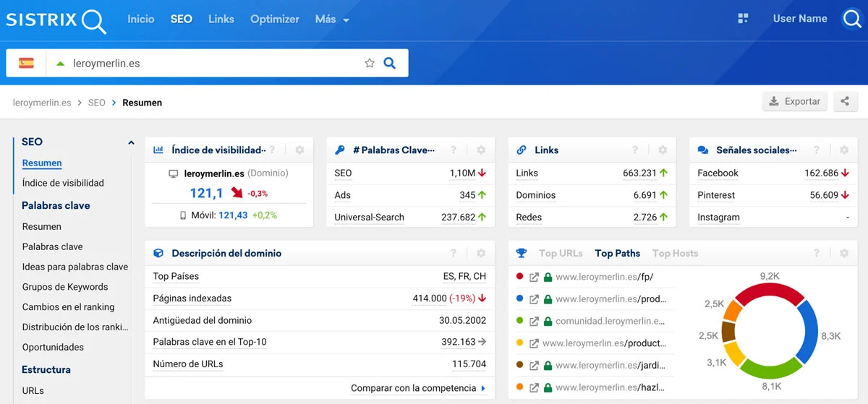Switch to the Top Paths tab
868x404 pixels.
[x=618, y=254]
